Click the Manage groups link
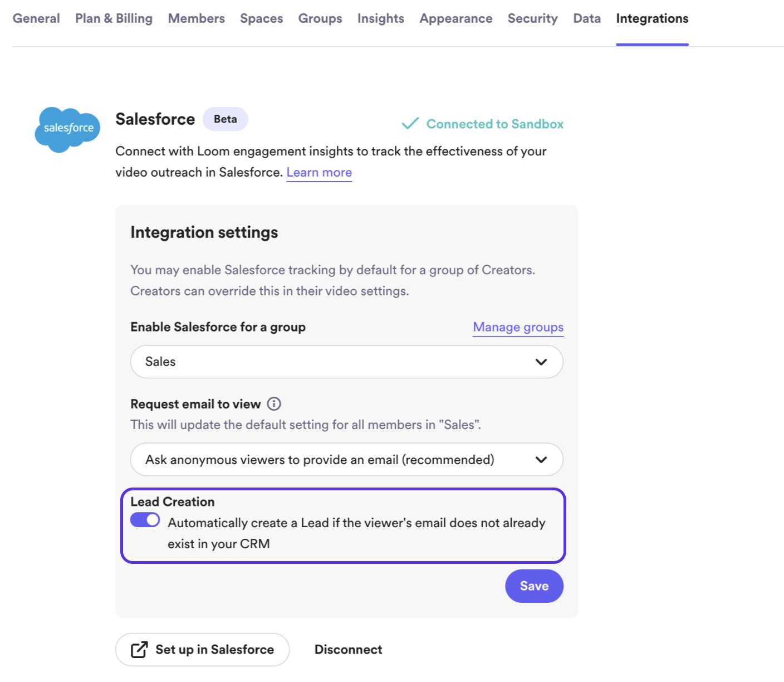This screenshot has width=784, height=682. click(x=517, y=327)
